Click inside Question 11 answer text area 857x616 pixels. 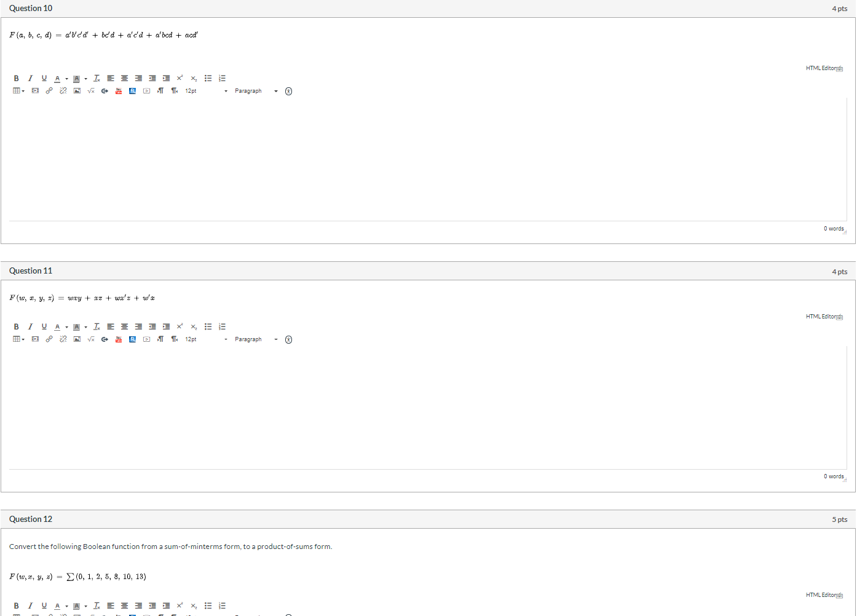pos(428,408)
